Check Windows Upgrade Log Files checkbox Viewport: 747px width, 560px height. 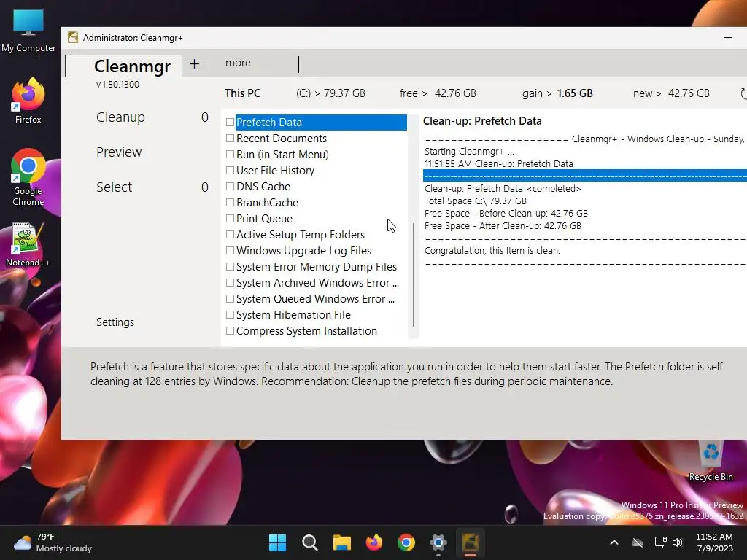pyautogui.click(x=230, y=251)
